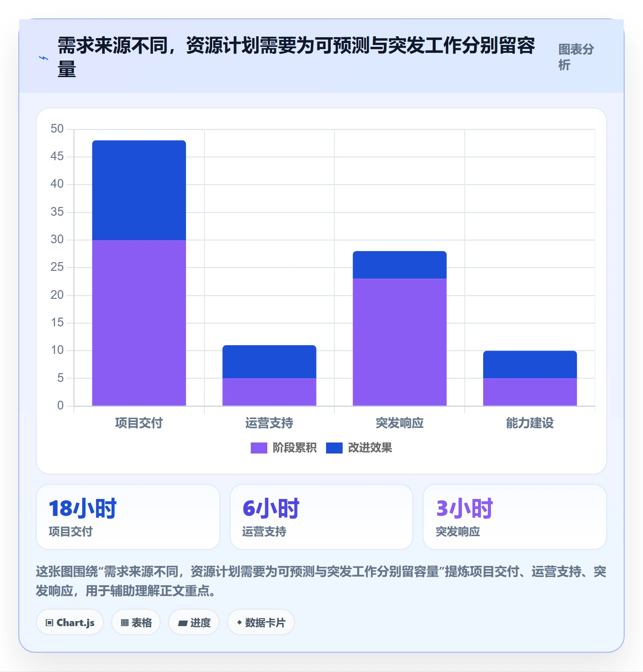643x672 pixels.
Task: Click the small icon inside the Chart.js chip
Action: pos(50,623)
